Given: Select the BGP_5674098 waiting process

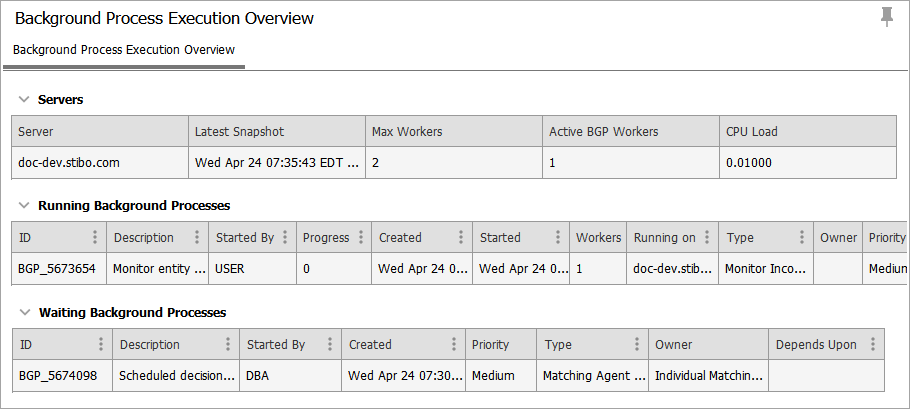Looking at the screenshot, I should tap(57, 376).
